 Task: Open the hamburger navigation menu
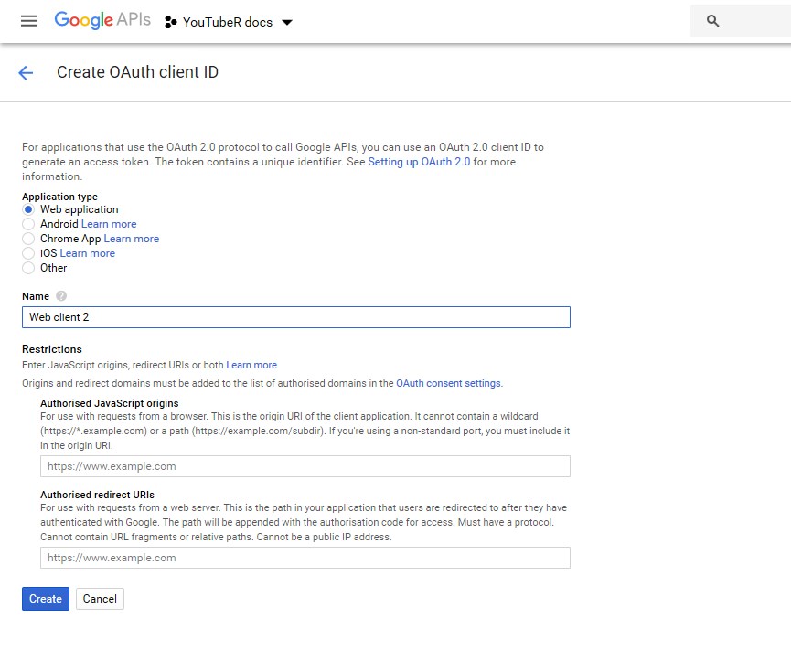click(x=29, y=21)
